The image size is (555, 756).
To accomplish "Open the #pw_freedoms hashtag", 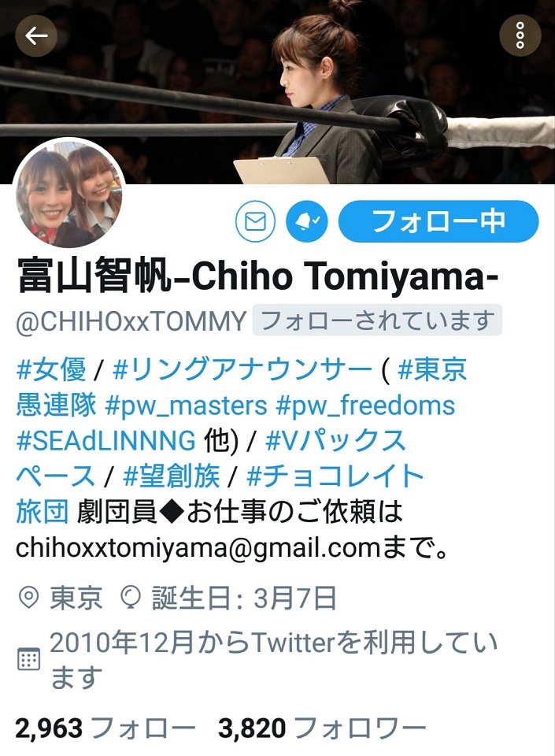I will 365,405.
